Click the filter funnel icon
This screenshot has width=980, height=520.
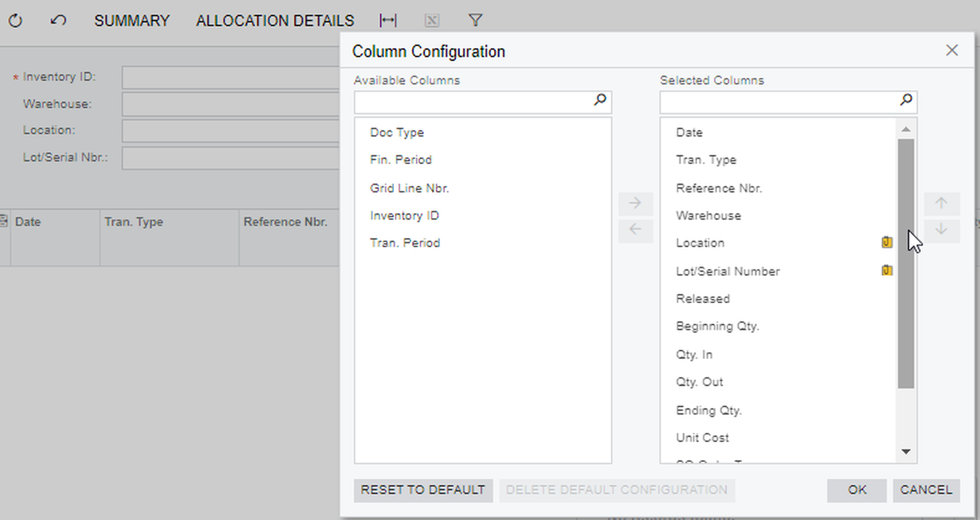[x=475, y=21]
